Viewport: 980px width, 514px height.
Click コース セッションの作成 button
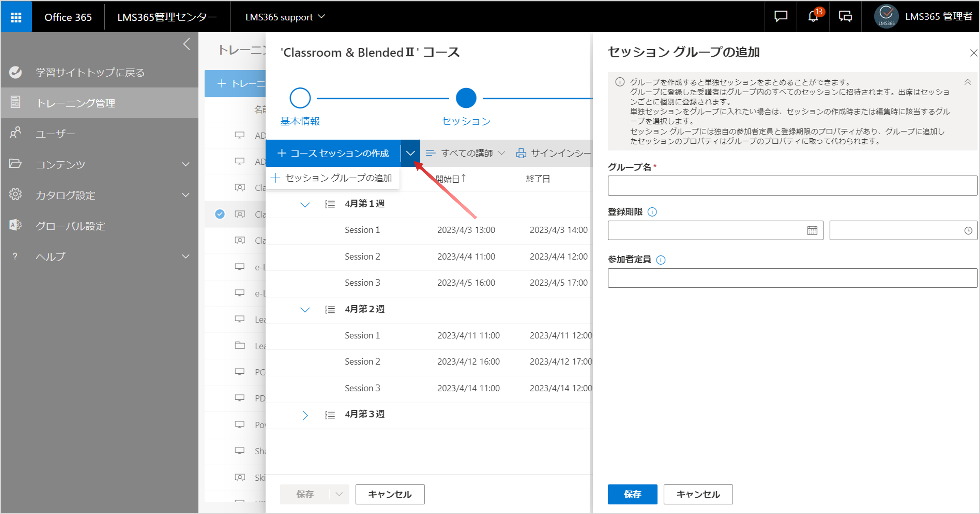tap(333, 153)
